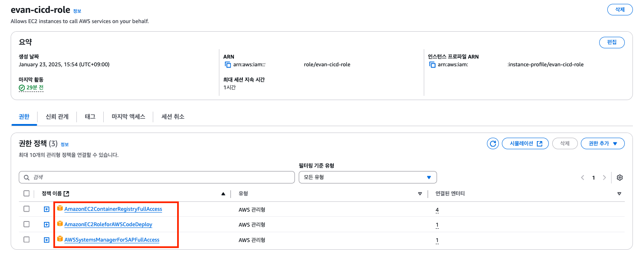This screenshot has height=254, width=644.
Task: Click the page number 1 in pagination
Action: pos(593,178)
